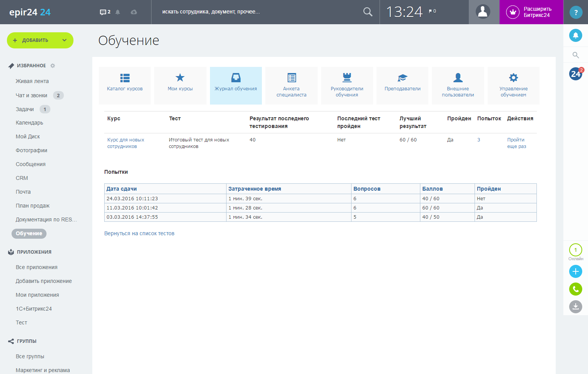Open Мой Диск in sidebar
The image size is (588, 374).
click(28, 136)
